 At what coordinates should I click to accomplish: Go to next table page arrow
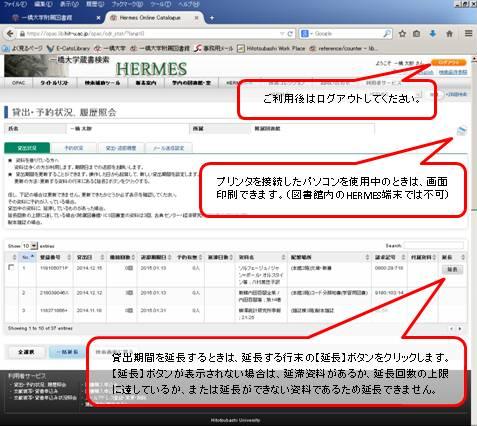[460, 329]
